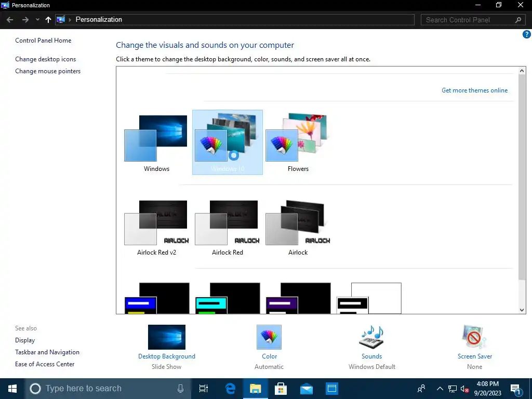
Task: Open the Action Center notifications icon
Action: [x=516, y=389]
